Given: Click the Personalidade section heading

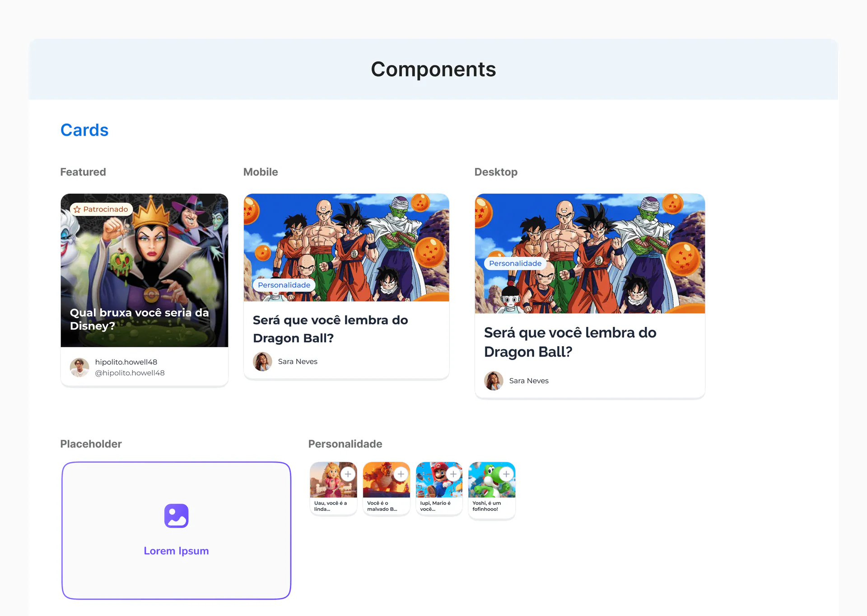Looking at the screenshot, I should pyautogui.click(x=345, y=444).
